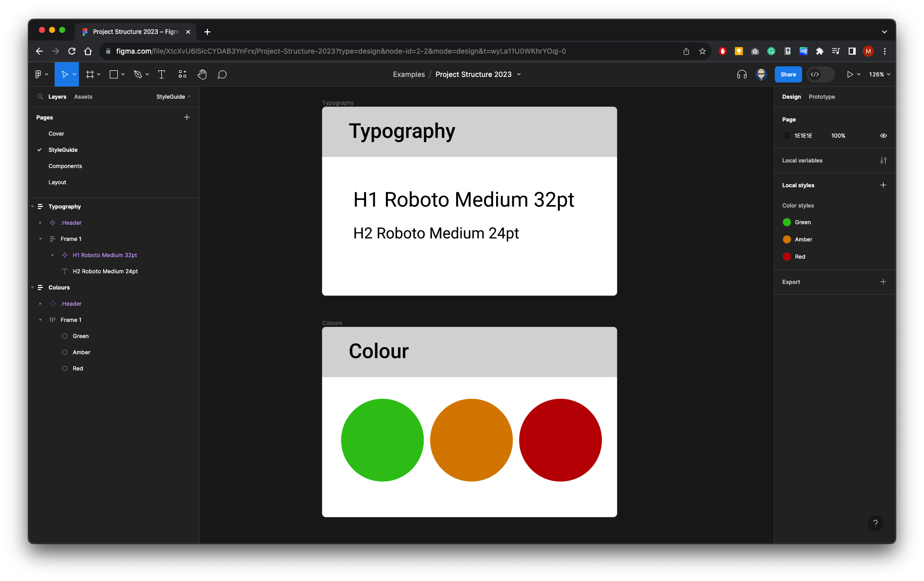924x581 pixels.
Task: Toggle page background visibility eye
Action: pos(884,136)
